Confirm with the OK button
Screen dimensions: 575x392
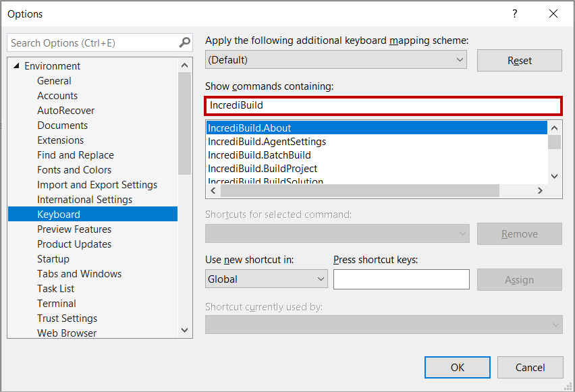457,368
